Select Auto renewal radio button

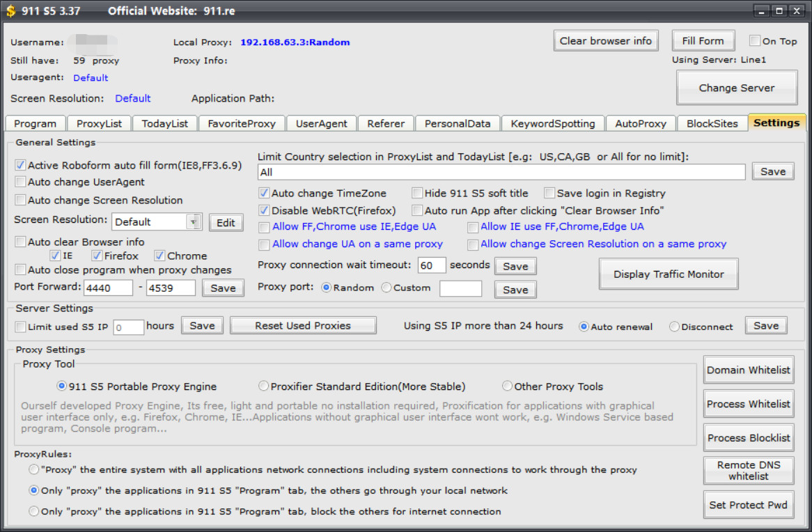[x=584, y=327]
